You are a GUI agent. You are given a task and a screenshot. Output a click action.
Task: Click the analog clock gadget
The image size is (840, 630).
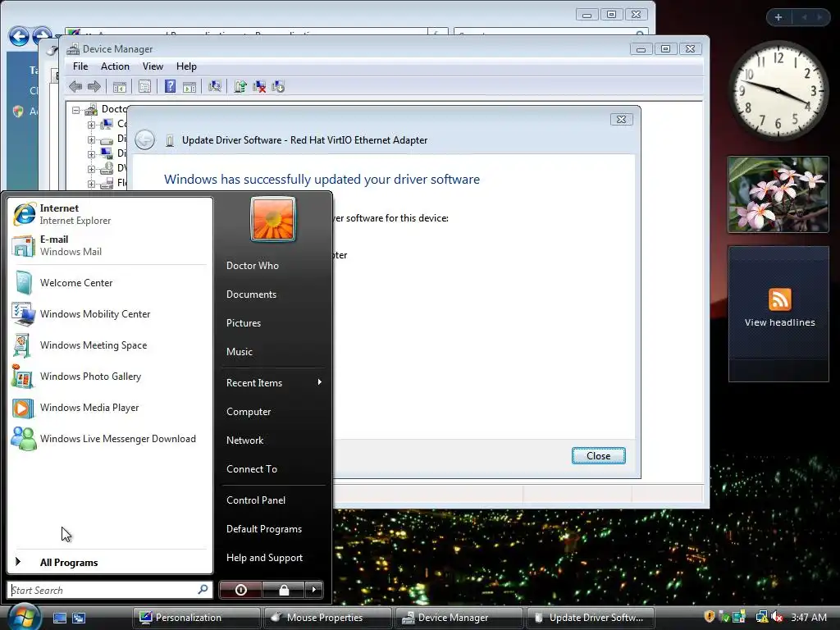point(778,90)
